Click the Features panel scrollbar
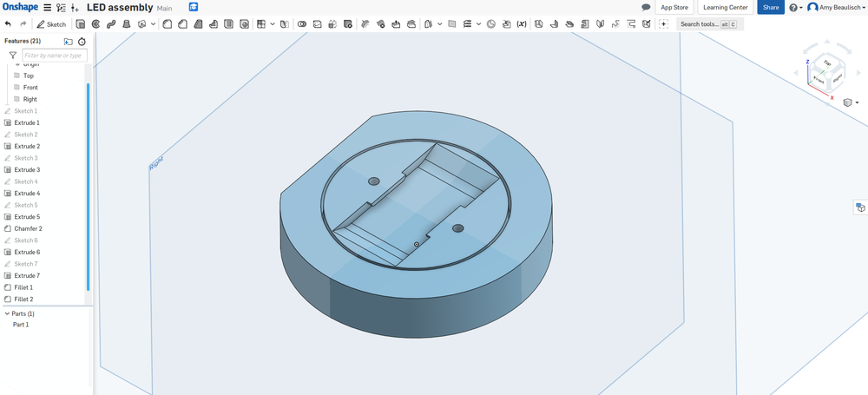868x395 pixels. point(88,187)
